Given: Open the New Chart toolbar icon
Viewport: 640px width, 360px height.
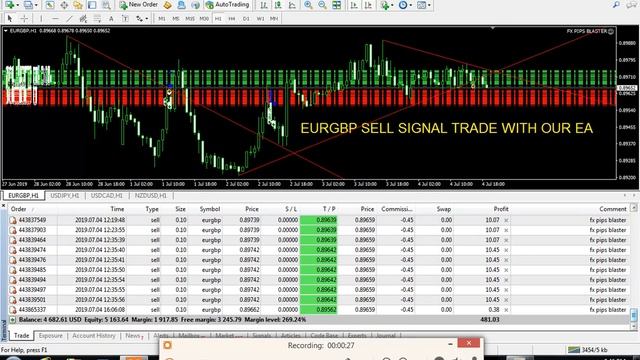Looking at the screenshot, I should 9,5.
